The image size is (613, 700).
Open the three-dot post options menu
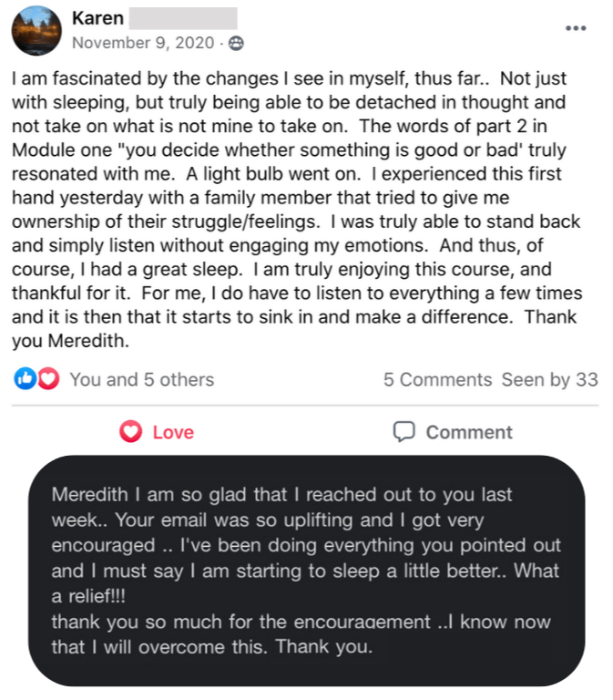click(x=576, y=27)
